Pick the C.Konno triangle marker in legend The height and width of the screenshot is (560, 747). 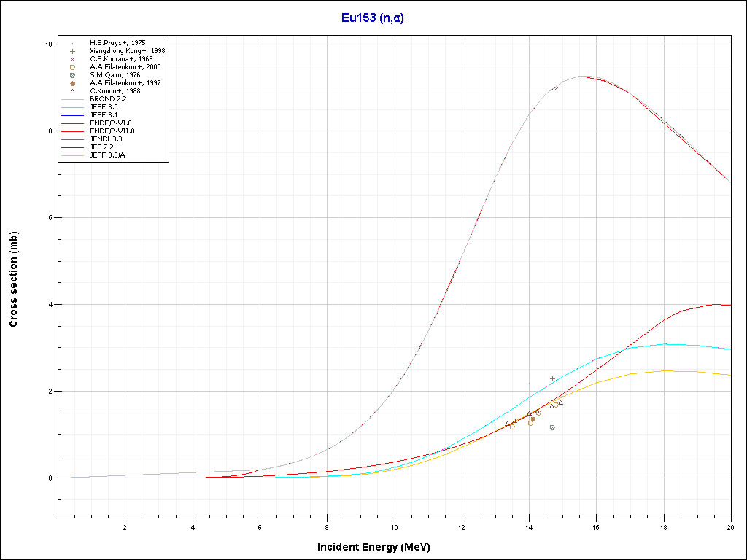point(72,91)
